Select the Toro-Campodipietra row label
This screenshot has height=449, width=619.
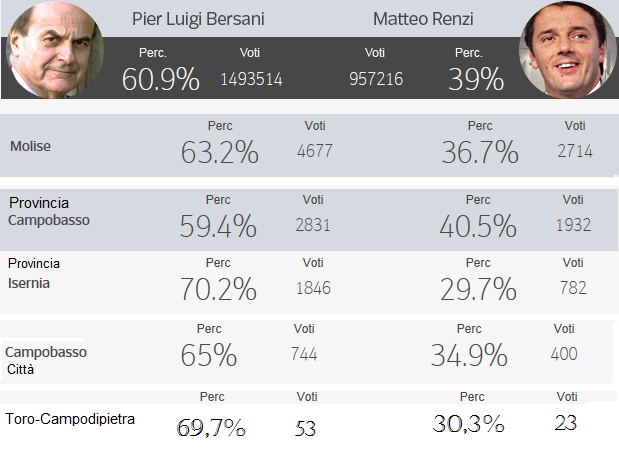(69, 418)
